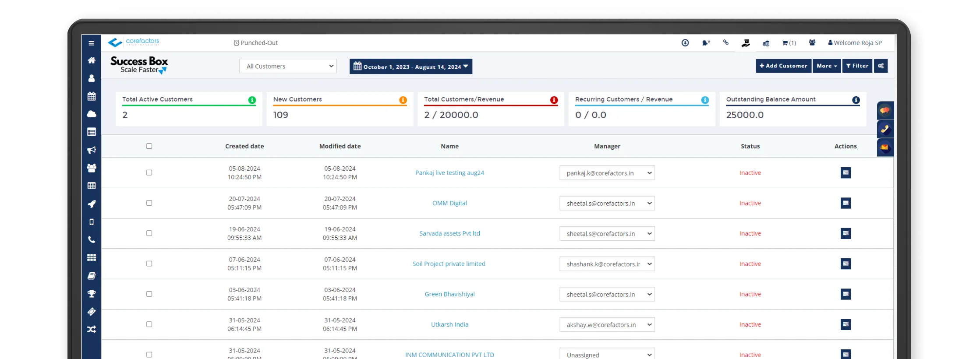
Task: Go to Home in sidebar
Action: pos(91,60)
